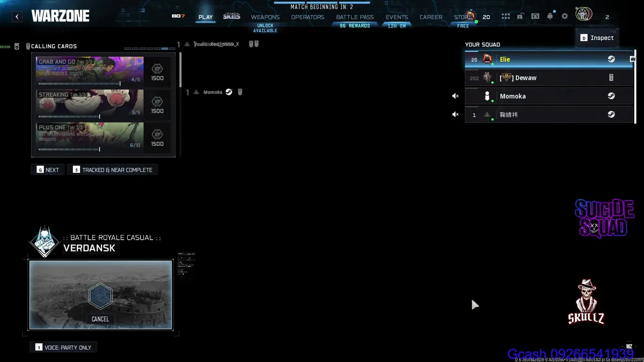
Task: Open the EVENTS tab
Action: 397,17
